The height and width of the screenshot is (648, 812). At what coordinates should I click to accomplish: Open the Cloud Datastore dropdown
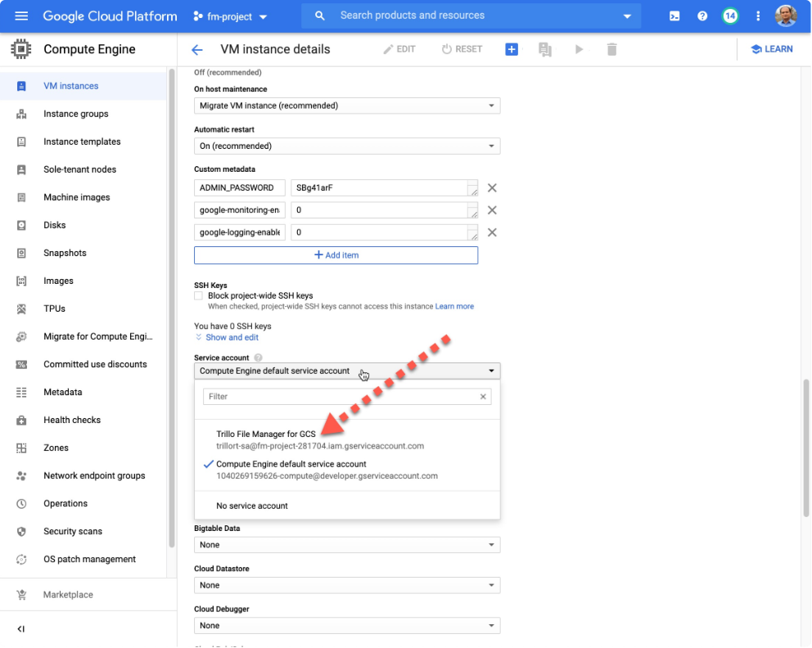[x=347, y=585]
